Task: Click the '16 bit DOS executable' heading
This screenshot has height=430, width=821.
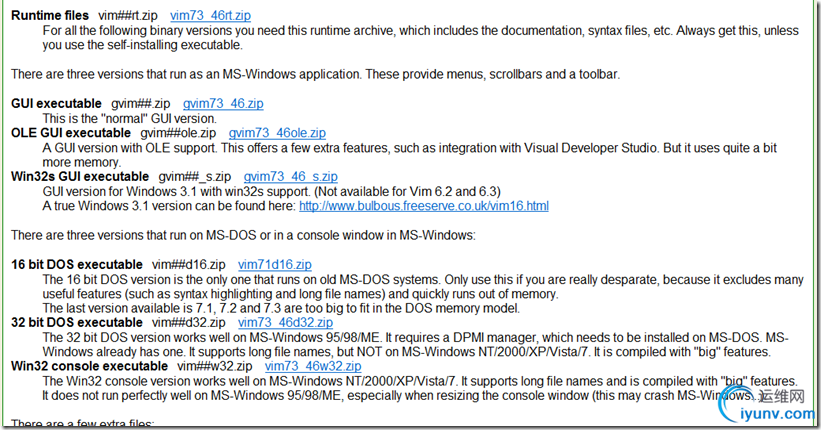Action: point(77,264)
